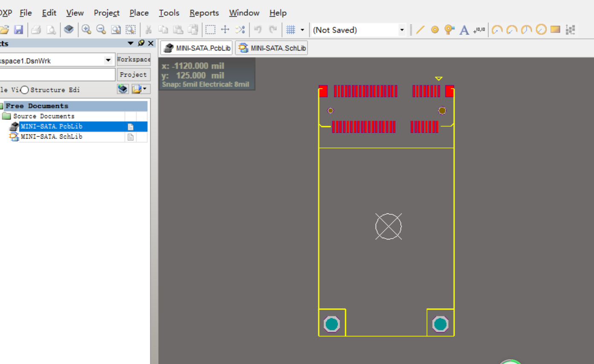Close the Projects panel
This screenshot has width=594, height=364.
(150, 43)
